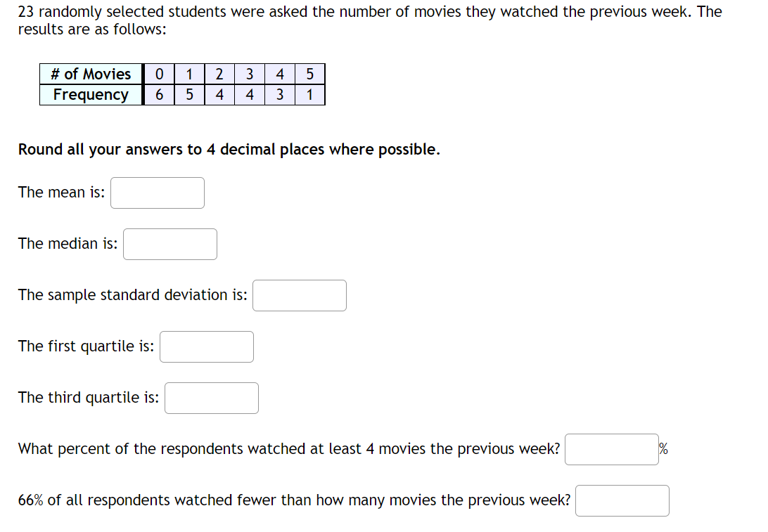Click the '# of Movies' table header

[x=91, y=74]
